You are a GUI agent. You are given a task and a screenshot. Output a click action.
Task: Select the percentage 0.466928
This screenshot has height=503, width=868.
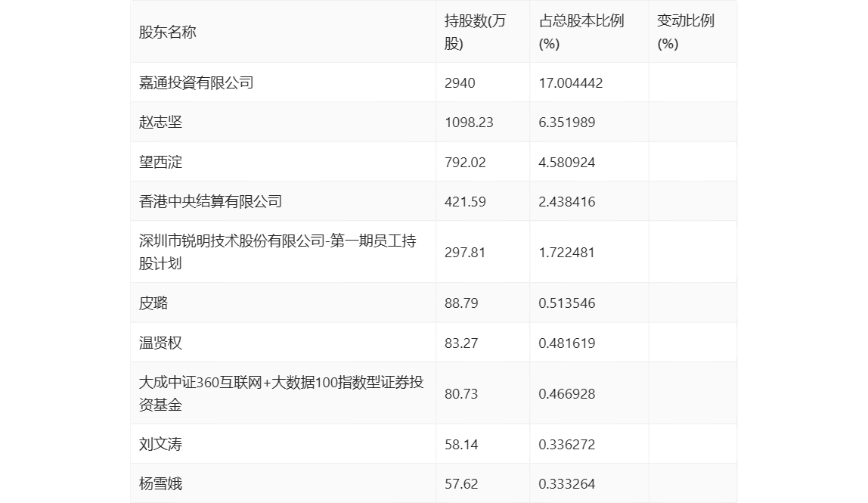click(x=567, y=394)
